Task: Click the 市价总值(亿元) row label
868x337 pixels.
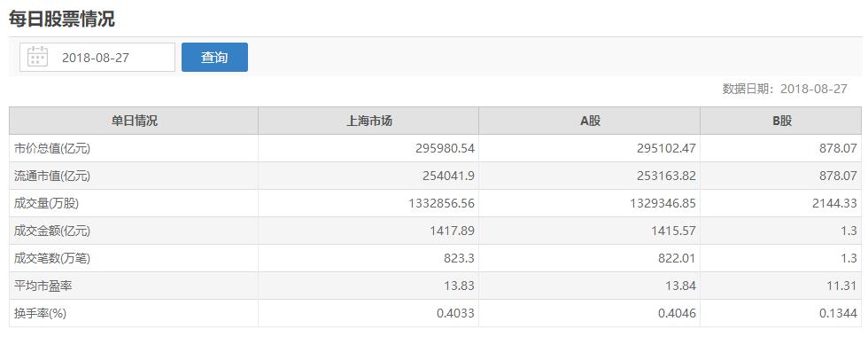Action: (x=52, y=149)
